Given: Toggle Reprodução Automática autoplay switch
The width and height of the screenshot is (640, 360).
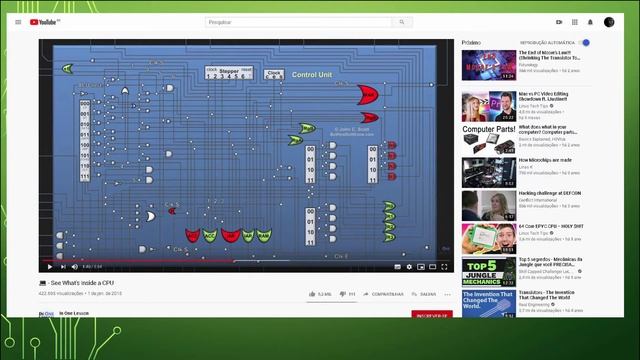Looking at the screenshot, I should coord(584,42).
